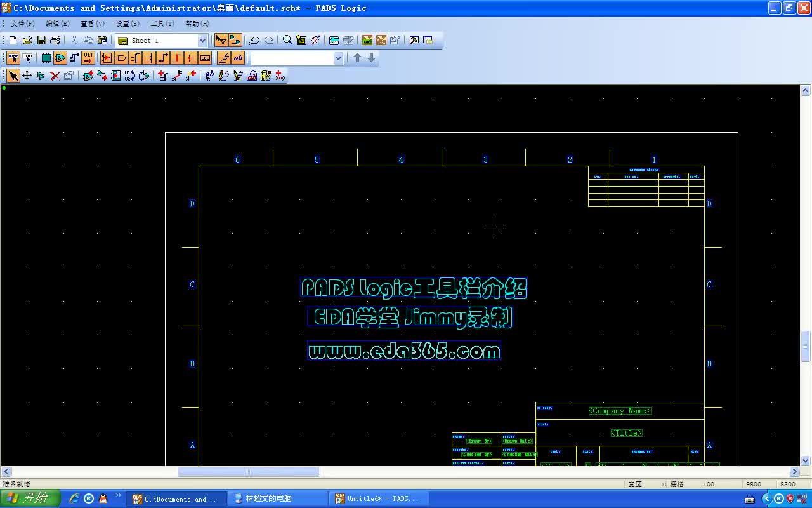Viewport: 812px width, 508px height.
Task: Click the up arrow beside the combo box
Action: click(357, 58)
